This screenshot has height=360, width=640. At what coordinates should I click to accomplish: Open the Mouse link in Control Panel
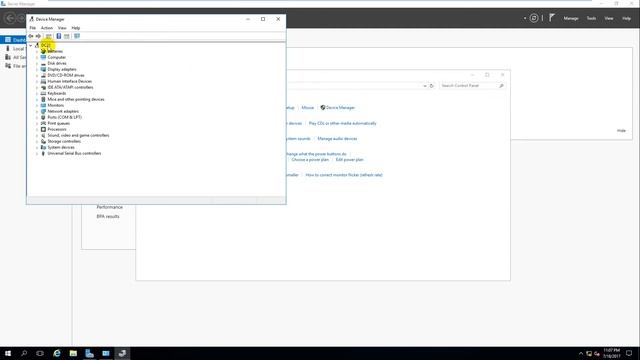point(308,108)
